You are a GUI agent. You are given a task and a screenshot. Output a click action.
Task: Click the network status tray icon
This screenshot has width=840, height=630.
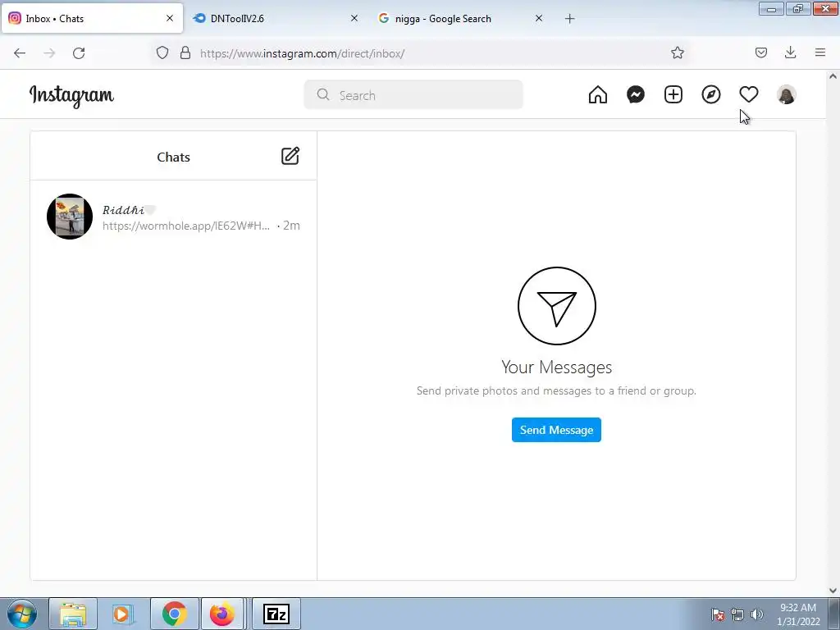pos(737,614)
